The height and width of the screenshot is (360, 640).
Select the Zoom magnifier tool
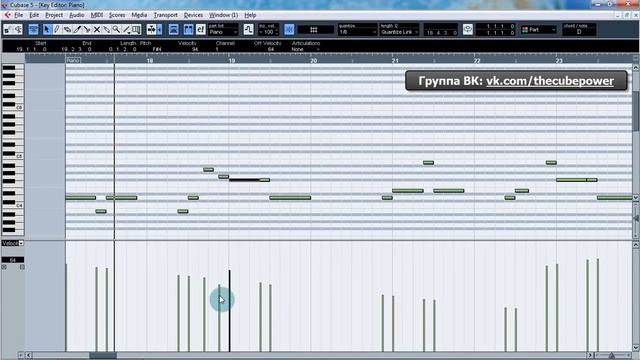pos(116,29)
